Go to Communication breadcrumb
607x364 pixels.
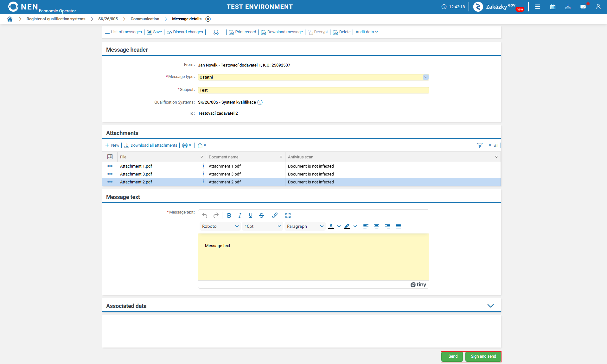(x=145, y=19)
